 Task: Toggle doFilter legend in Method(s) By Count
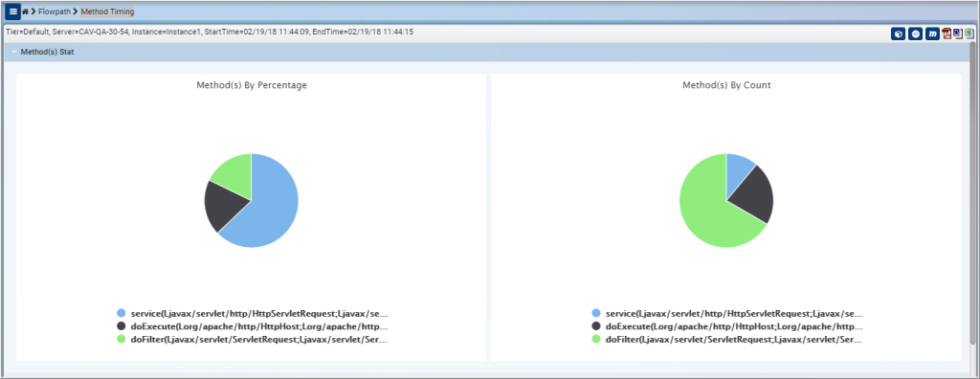point(727,340)
